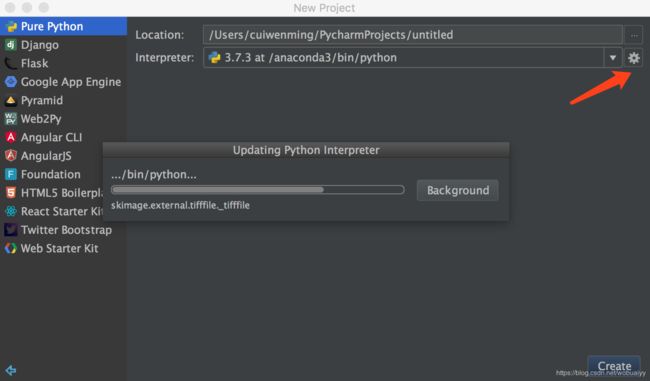Choose the Pyramid project icon
This screenshot has width=650, height=381.
11,100
